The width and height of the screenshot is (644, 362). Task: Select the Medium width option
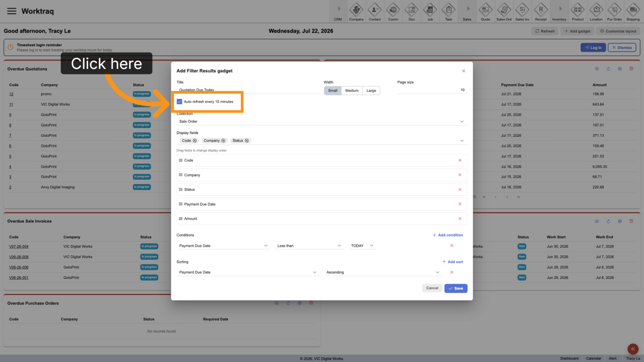pyautogui.click(x=352, y=91)
